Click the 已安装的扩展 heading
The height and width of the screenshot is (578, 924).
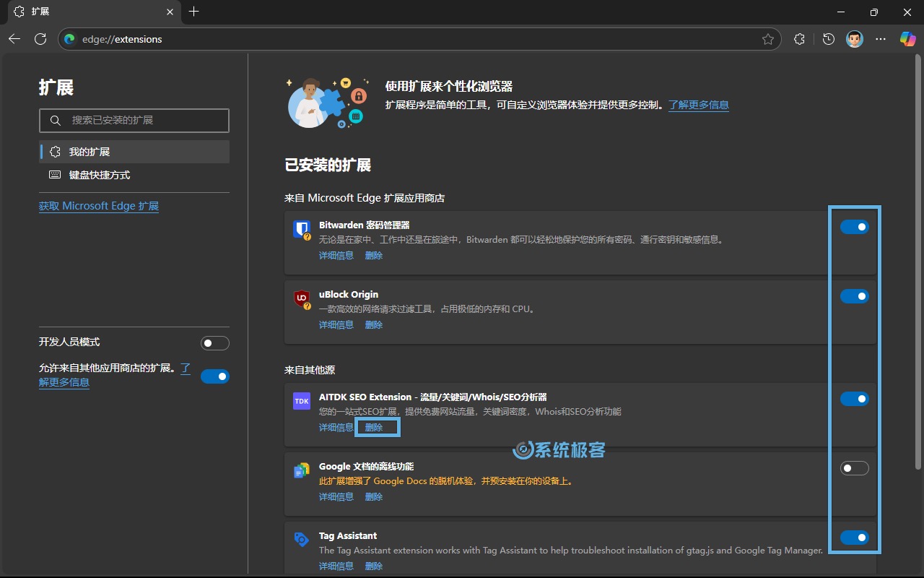[x=328, y=165]
